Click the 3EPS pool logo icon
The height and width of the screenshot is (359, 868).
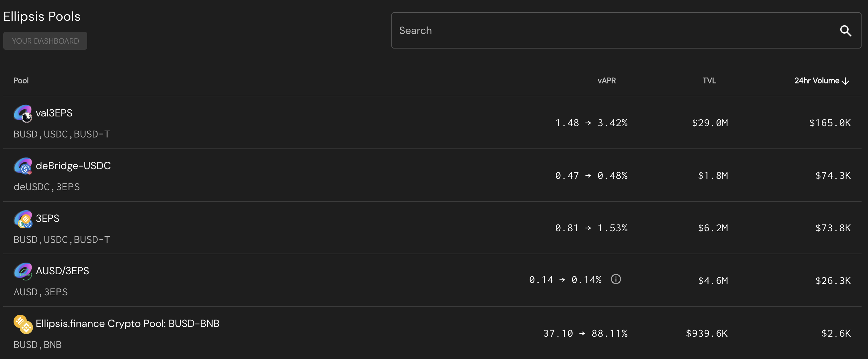(23, 219)
